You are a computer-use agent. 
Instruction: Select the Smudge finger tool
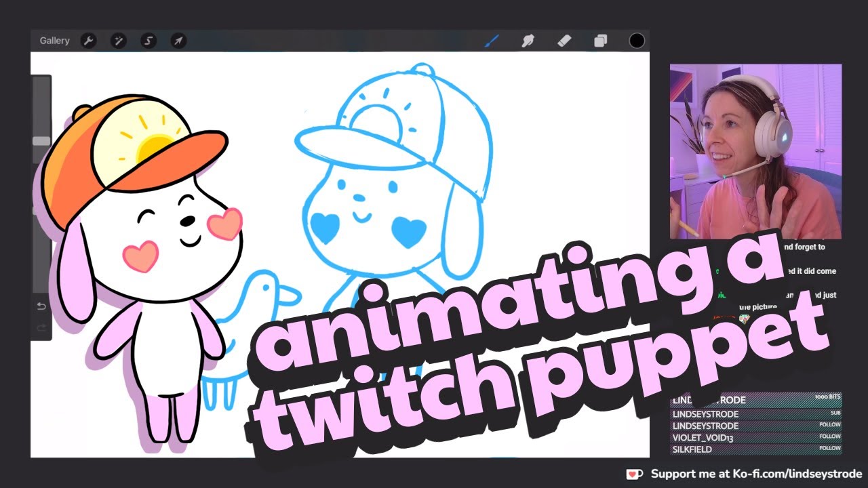click(x=528, y=41)
